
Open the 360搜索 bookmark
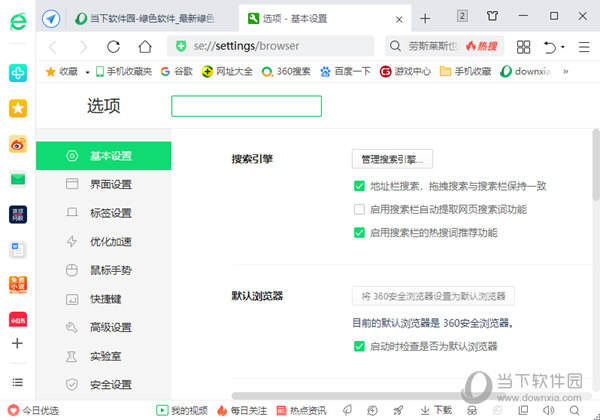pos(286,72)
